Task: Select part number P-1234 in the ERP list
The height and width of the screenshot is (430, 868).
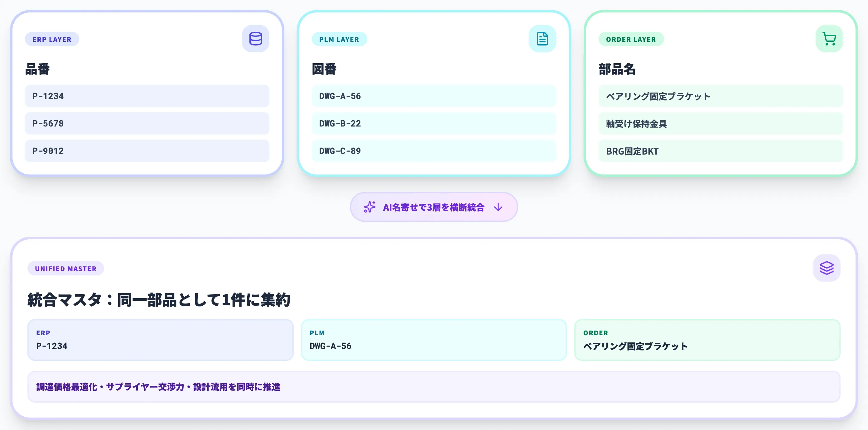Action: tap(147, 96)
